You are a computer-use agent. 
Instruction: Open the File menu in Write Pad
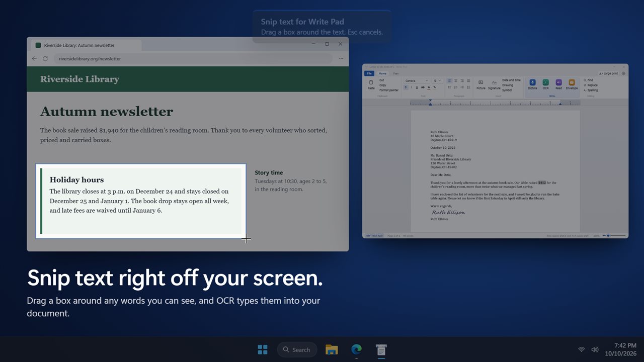(x=369, y=73)
